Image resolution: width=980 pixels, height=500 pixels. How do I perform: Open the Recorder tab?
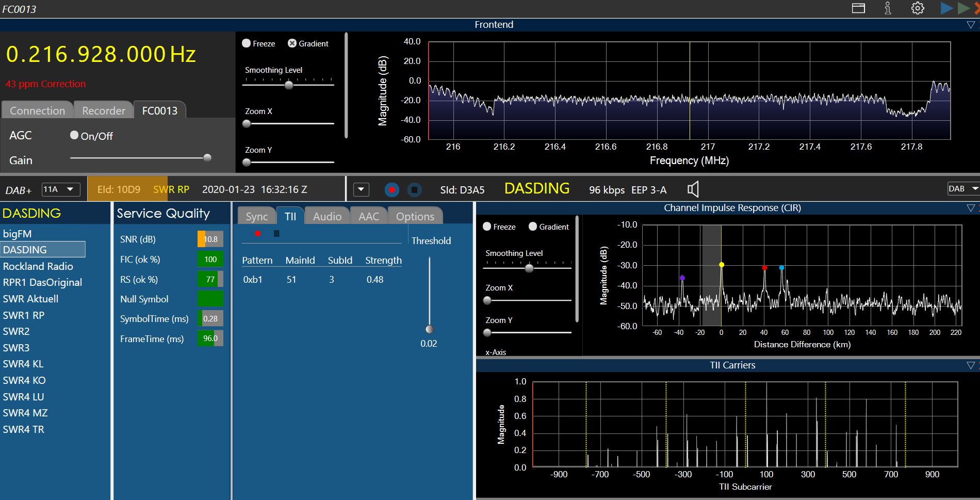104,110
